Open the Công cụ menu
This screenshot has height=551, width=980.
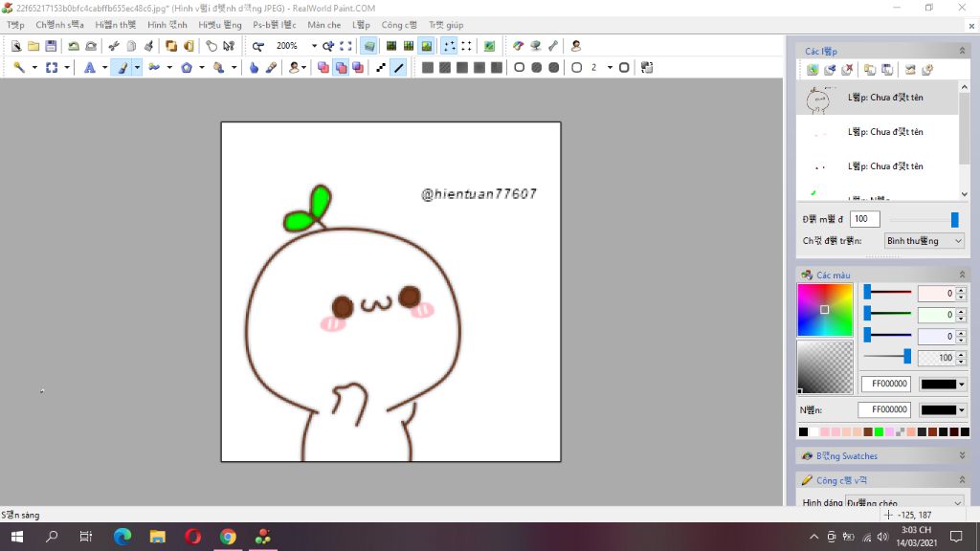[x=399, y=25]
